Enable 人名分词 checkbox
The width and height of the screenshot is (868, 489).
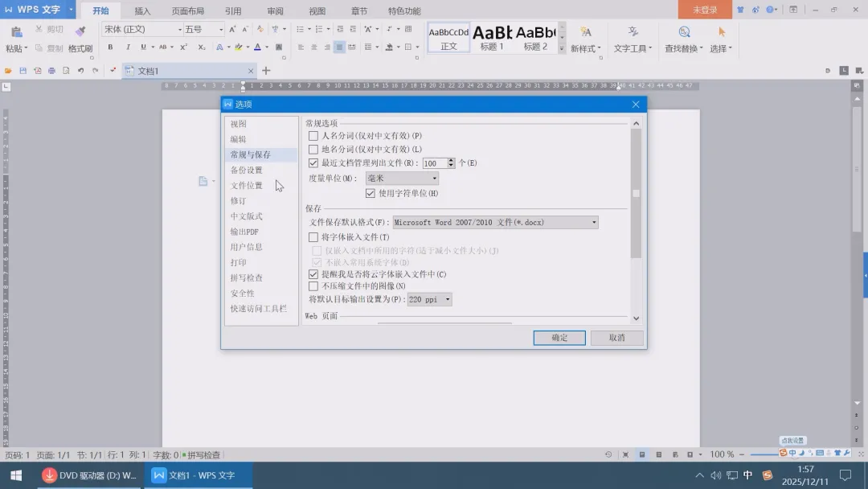[313, 136]
